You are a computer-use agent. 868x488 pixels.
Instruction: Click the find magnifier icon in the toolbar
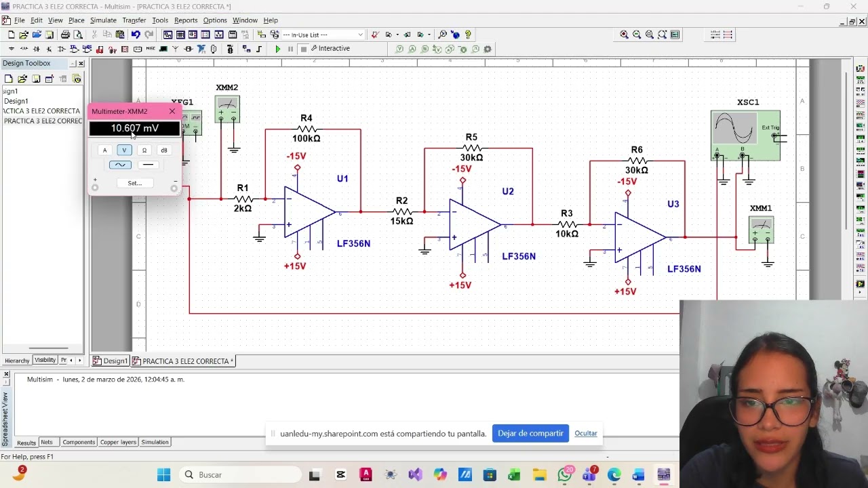point(442,35)
